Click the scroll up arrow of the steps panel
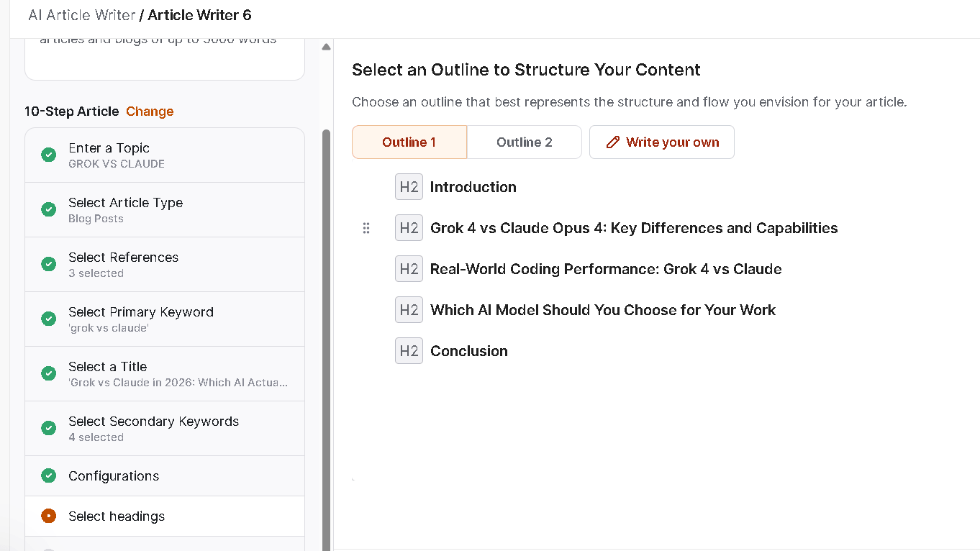The height and width of the screenshot is (551, 980). point(326,47)
